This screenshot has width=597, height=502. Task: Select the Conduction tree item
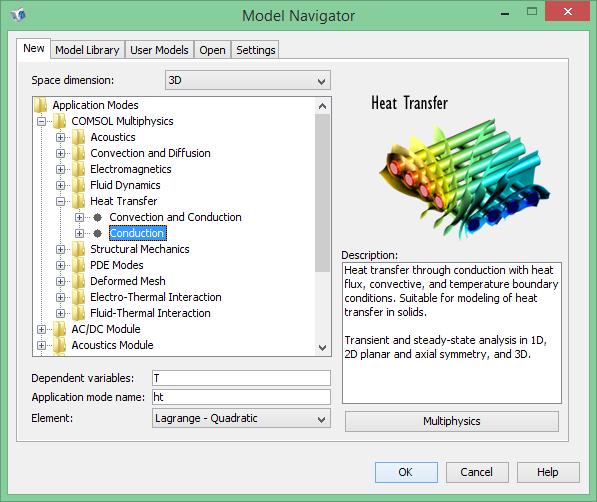point(137,233)
